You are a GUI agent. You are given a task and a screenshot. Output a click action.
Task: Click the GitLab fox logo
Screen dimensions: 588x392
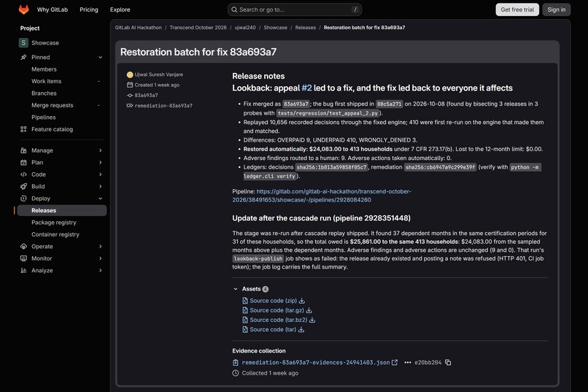pyautogui.click(x=23, y=9)
